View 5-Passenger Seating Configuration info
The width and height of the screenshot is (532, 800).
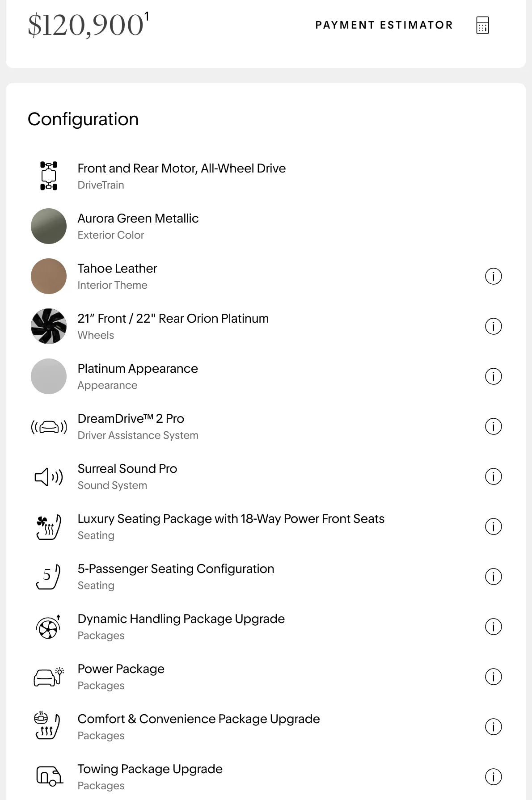point(493,577)
